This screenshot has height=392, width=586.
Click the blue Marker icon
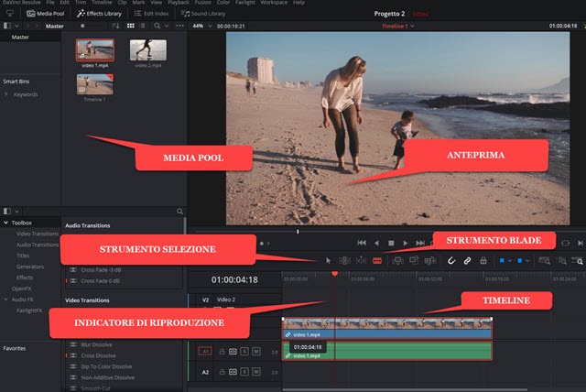pyautogui.click(x=519, y=260)
